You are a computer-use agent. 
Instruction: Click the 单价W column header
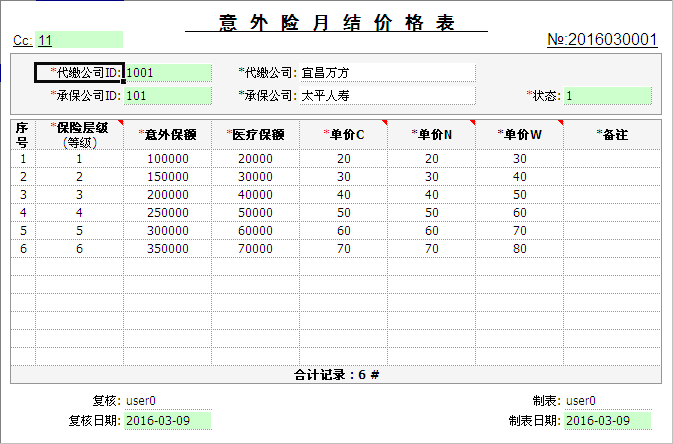[x=519, y=135]
